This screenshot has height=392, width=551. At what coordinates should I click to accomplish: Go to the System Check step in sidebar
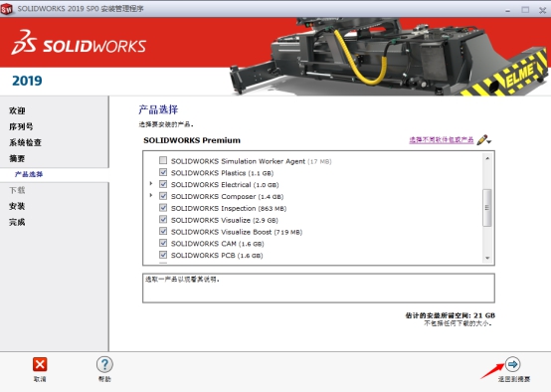[x=25, y=142]
